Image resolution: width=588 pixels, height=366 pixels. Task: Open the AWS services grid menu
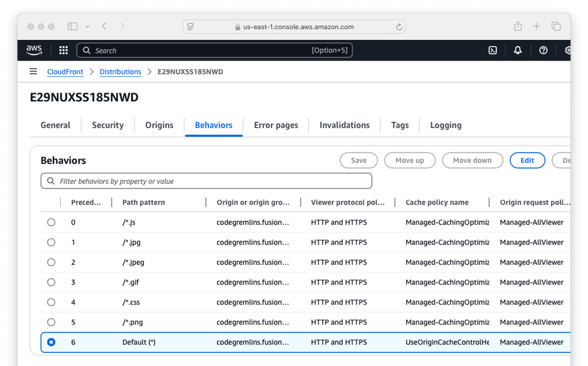point(63,50)
